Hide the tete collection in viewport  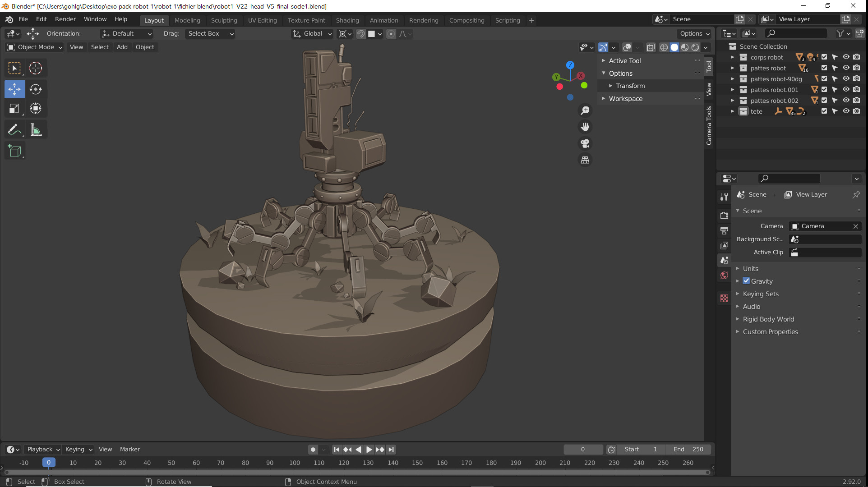(x=846, y=111)
